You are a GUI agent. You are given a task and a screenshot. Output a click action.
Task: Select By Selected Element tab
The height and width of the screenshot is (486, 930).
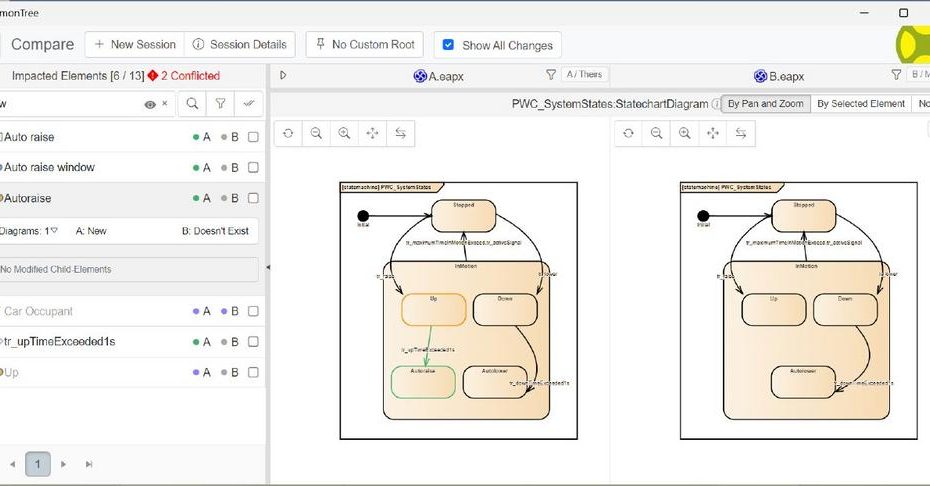click(x=861, y=104)
